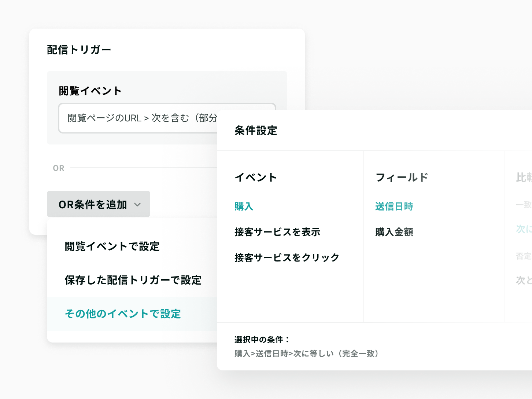Click the フィールド column heading
Screen dimensions: 532x399
pyautogui.click(x=402, y=177)
